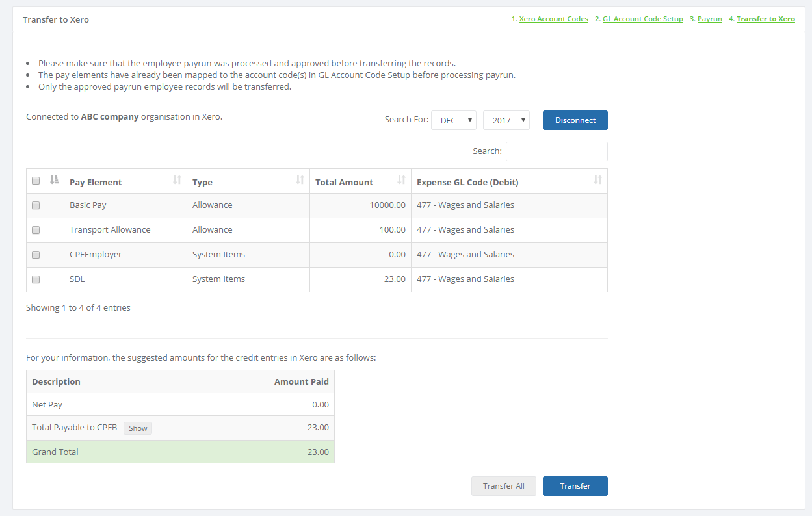Viewport: 812px width, 516px height.
Task: Click the Transfer All button
Action: (504, 486)
